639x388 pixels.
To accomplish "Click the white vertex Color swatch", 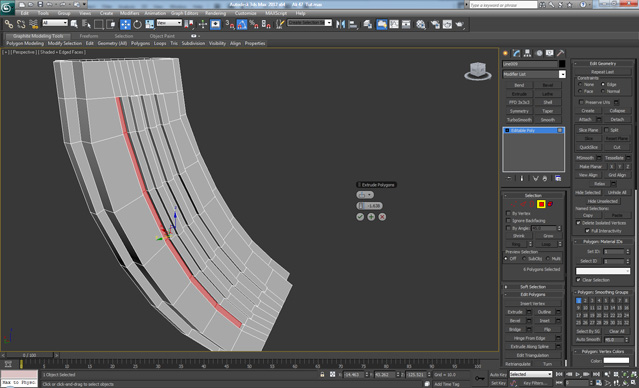I will pyautogui.click(x=616, y=360).
